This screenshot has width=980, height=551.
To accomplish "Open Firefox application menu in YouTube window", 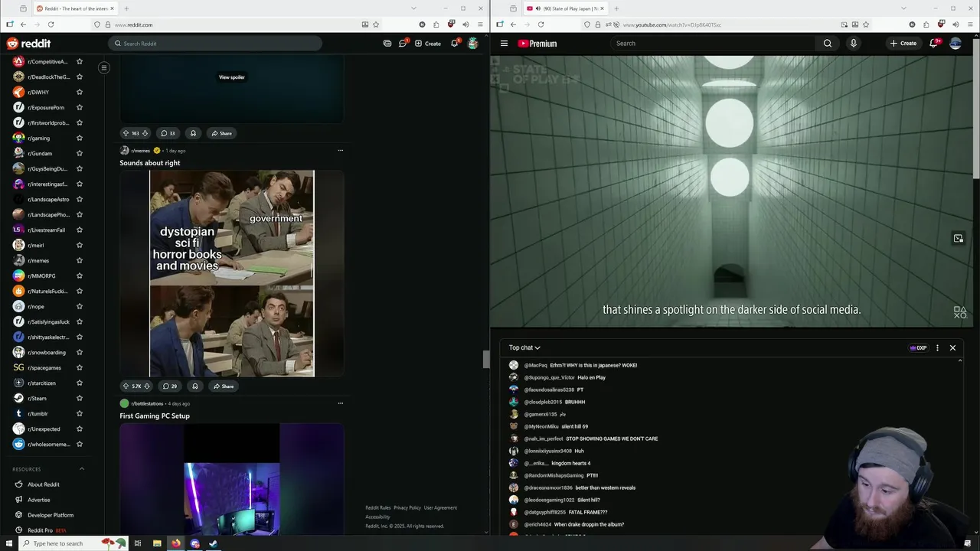I will point(970,24).
